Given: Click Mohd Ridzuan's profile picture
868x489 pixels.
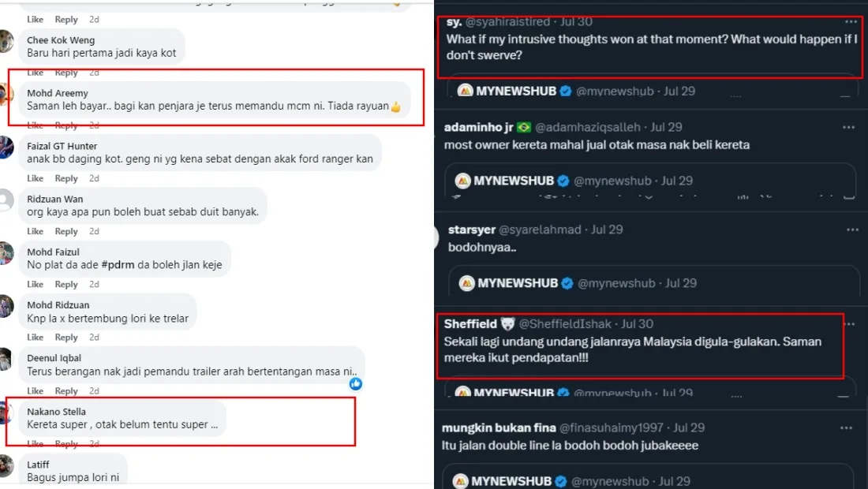Looking at the screenshot, I should point(7,306).
